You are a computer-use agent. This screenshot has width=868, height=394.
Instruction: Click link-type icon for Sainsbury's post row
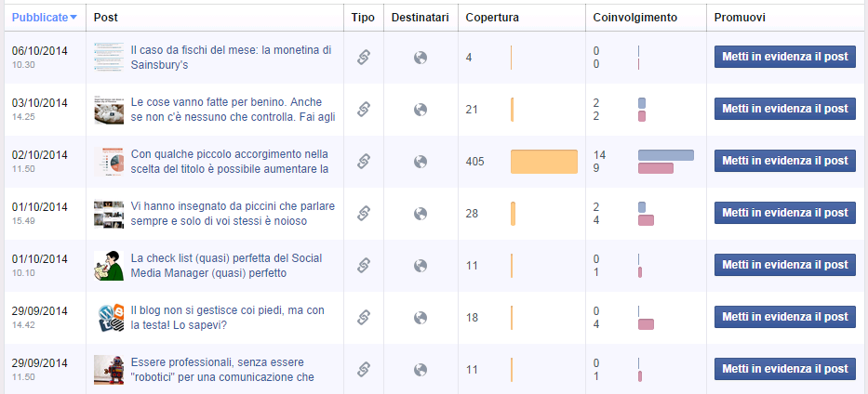364,58
